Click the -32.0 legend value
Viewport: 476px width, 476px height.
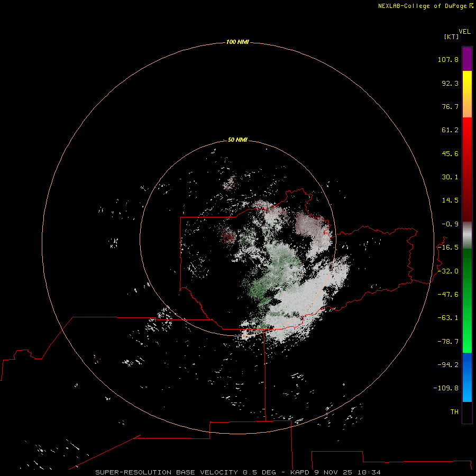click(x=448, y=271)
